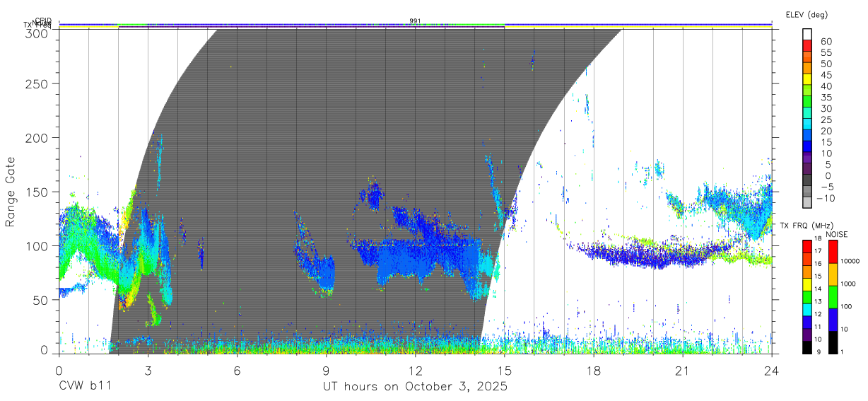Click the red swatch of elevation colorbar
This screenshot has width=868, height=401.
tap(807, 45)
